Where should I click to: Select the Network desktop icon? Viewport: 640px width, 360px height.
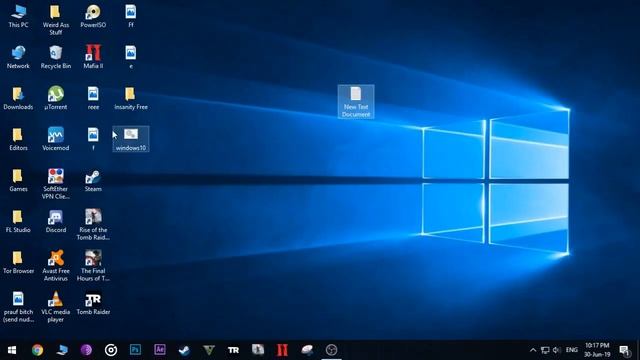coord(18,57)
